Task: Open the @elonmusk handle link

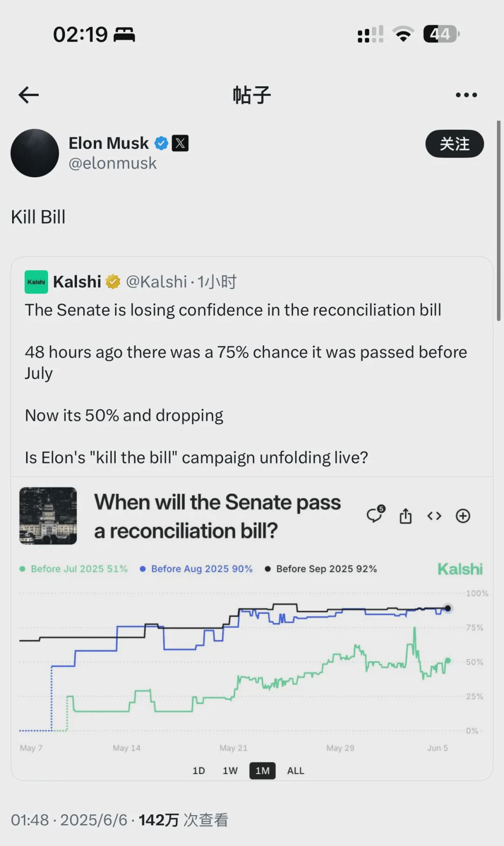Action: click(112, 163)
